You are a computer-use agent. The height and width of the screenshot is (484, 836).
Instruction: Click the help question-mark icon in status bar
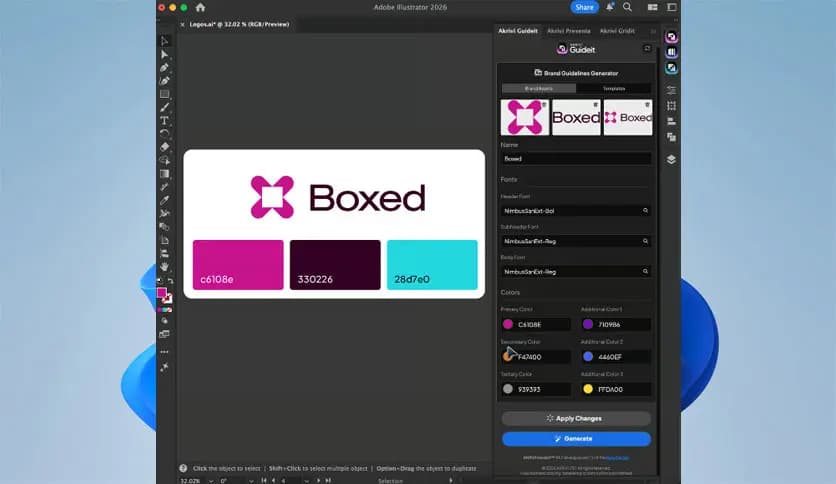183,468
